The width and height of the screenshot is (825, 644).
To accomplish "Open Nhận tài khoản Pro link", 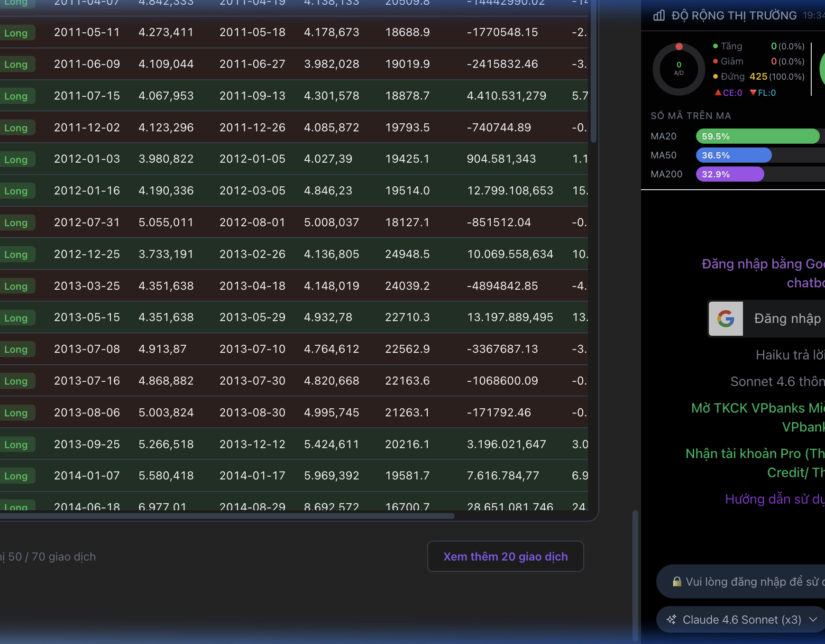I will pyautogui.click(x=755, y=463).
